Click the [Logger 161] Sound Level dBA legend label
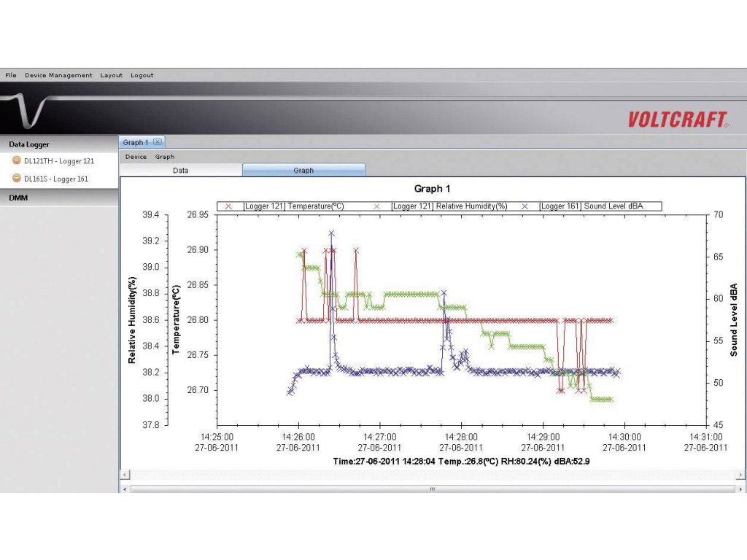The height and width of the screenshot is (560, 747). [x=591, y=206]
